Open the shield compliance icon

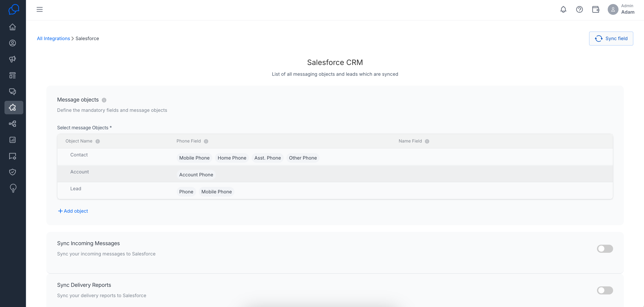pos(13,172)
